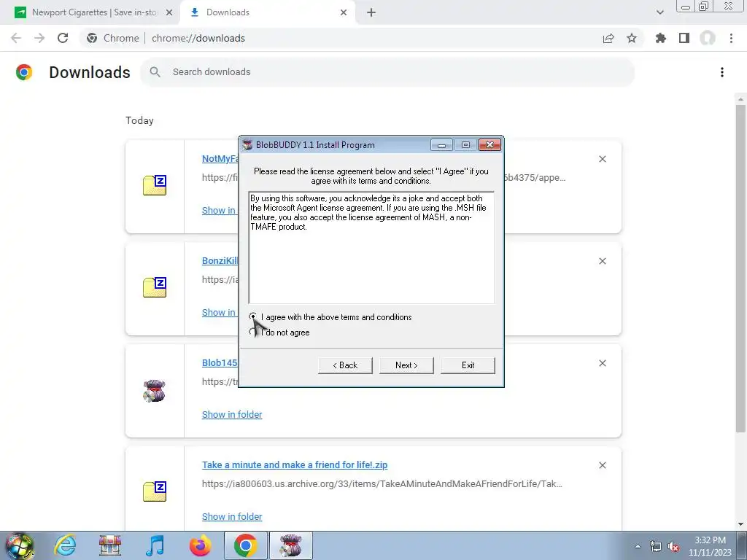Click the Chrome site info chip
Screen dimensions: 747x560
tap(113, 38)
